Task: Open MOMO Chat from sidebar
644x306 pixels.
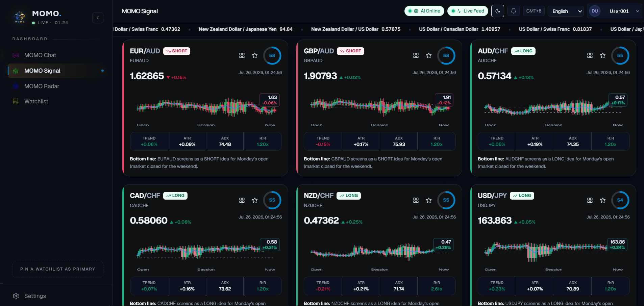Action: [40, 55]
